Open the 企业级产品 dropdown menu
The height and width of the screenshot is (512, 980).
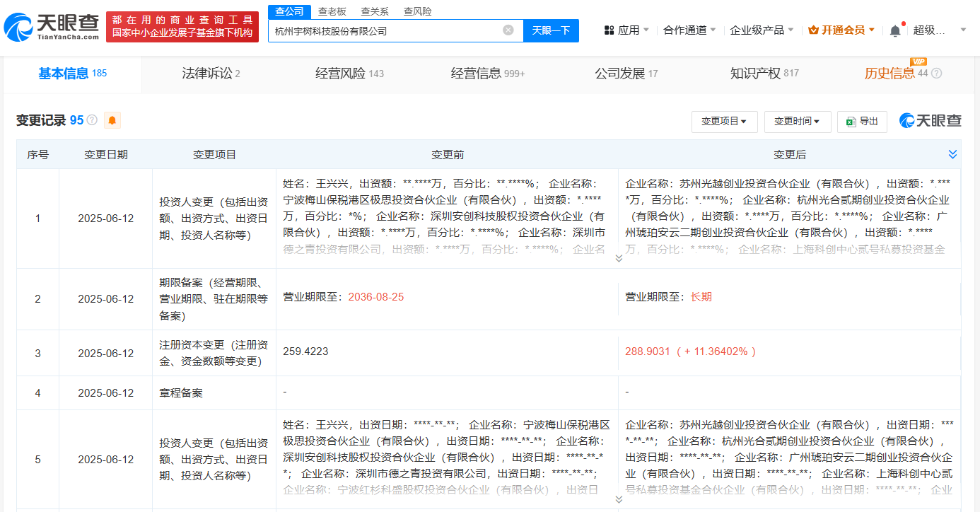click(762, 30)
